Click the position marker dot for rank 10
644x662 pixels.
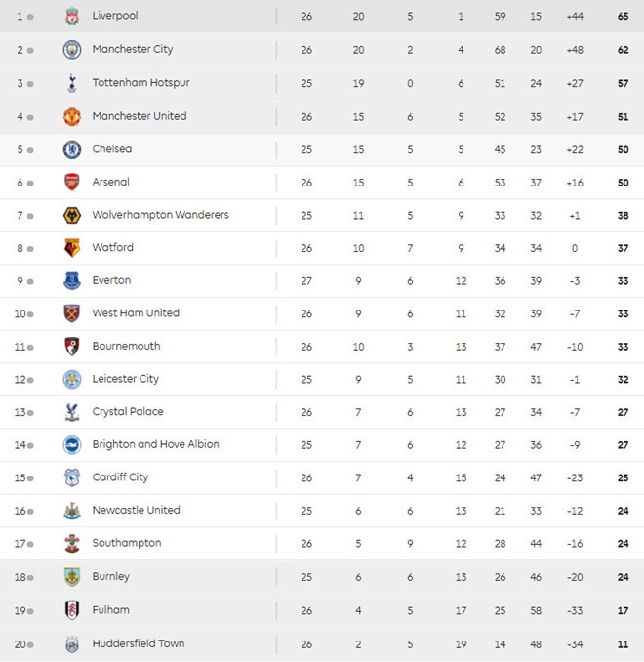point(31,313)
